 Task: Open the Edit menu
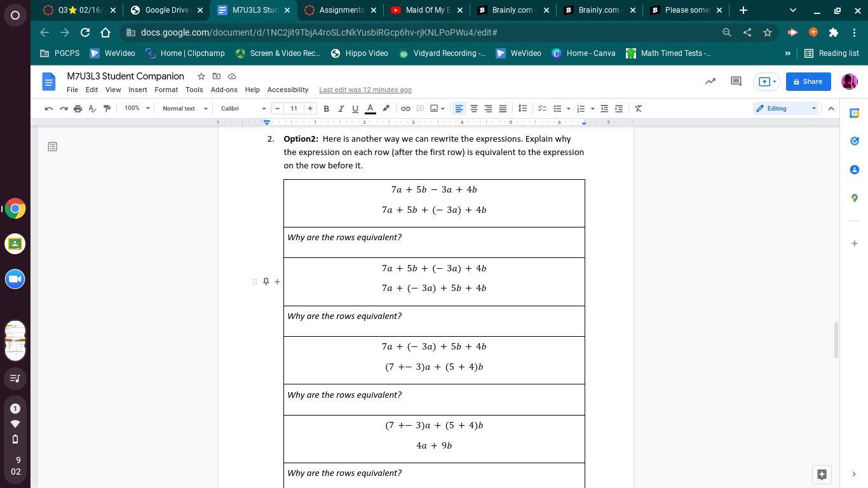pyautogui.click(x=92, y=90)
